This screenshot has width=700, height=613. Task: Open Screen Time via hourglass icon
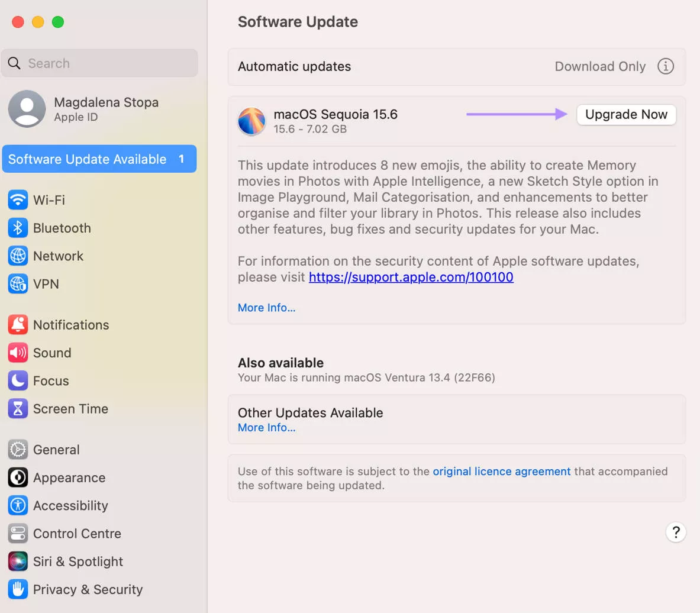tap(18, 408)
